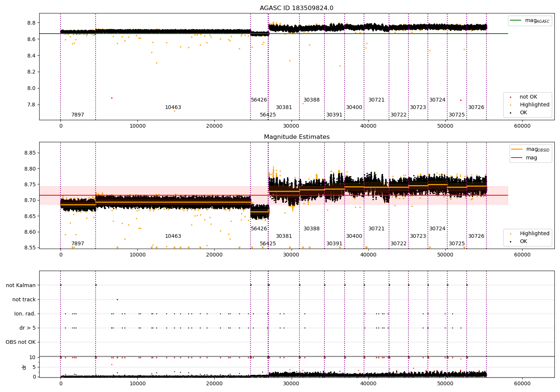Click "Highlighted" legend entry in Magnitude Estimates plot
Viewport: 560px width, 392px height.
534,234
